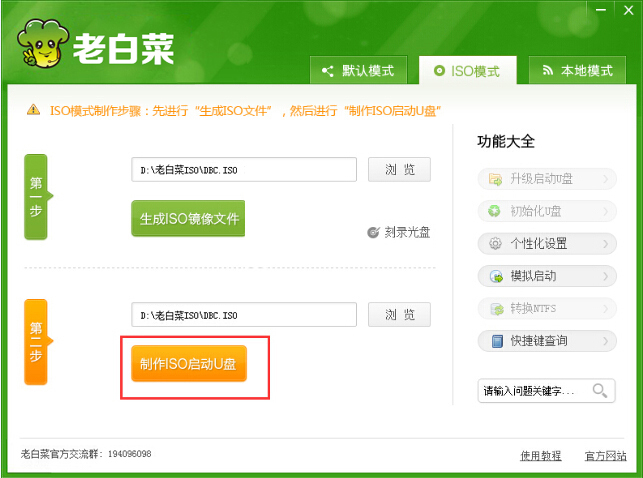Click 制作ISO启动U盘 button
This screenshot has height=478, width=643.
pos(189,364)
